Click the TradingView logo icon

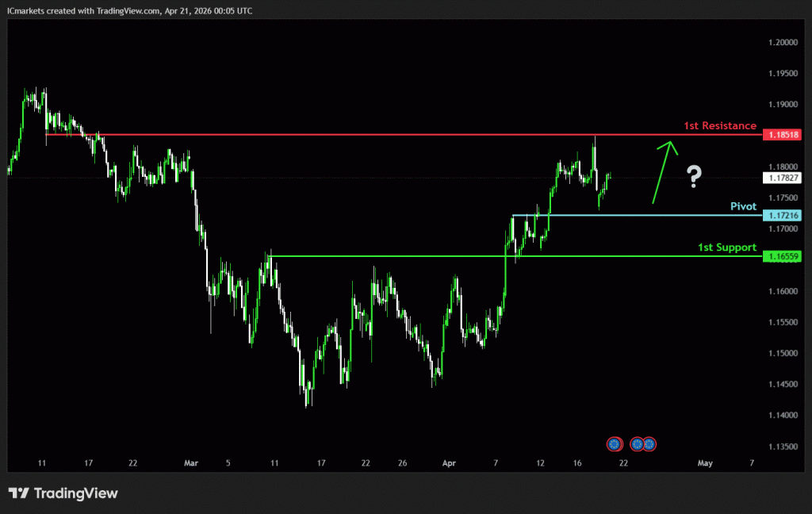(19, 493)
